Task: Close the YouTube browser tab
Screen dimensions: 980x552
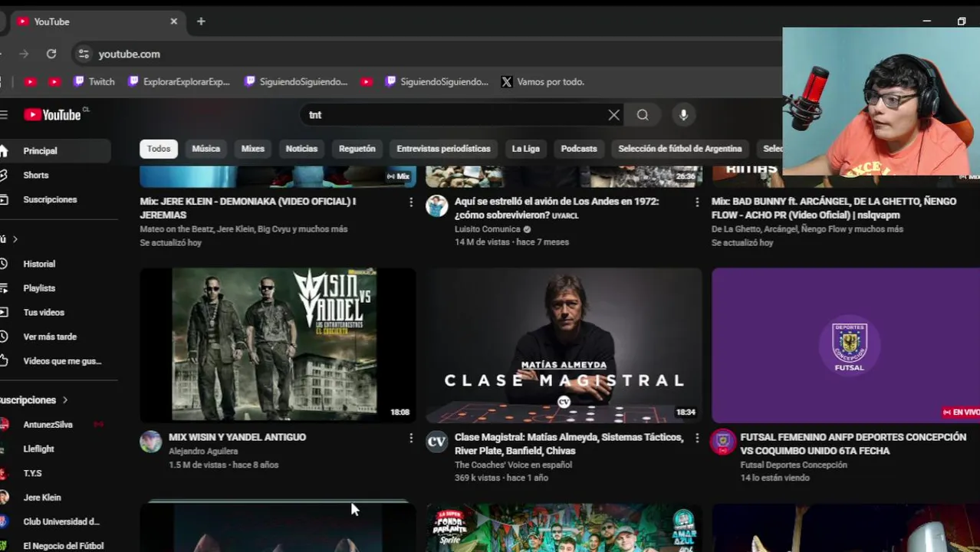Action: click(173, 21)
